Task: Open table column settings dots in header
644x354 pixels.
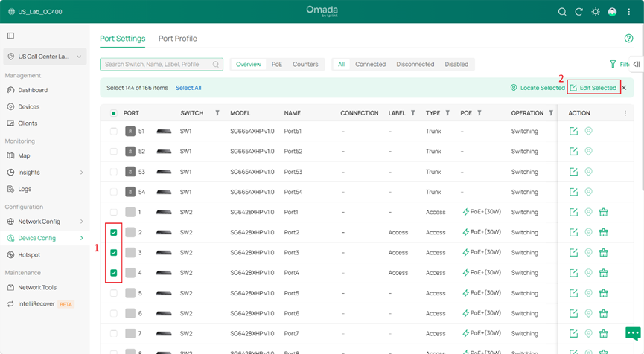Action: [625, 113]
